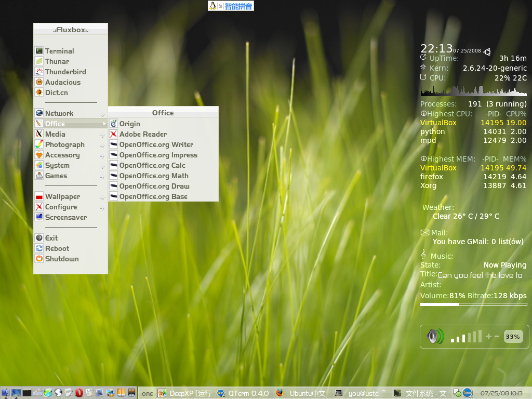The image size is (532, 399).
Task: Click the notes and pencil icon in dock
Action: tap(69, 393)
